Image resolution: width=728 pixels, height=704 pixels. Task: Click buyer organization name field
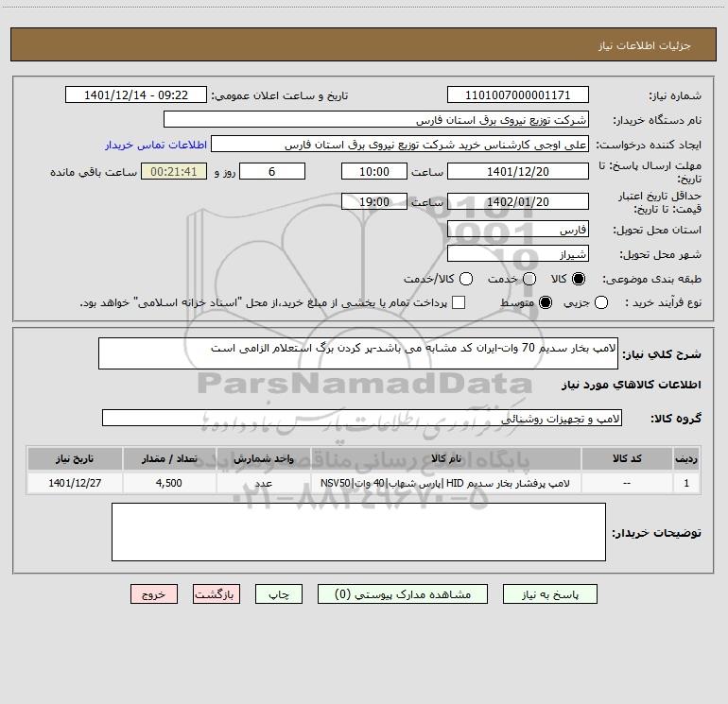[376, 119]
